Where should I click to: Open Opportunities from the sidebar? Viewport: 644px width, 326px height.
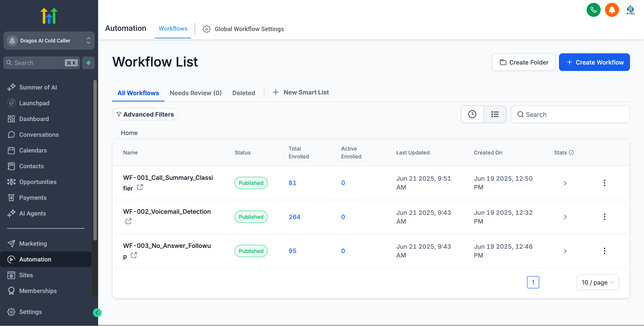pyautogui.click(x=46, y=182)
